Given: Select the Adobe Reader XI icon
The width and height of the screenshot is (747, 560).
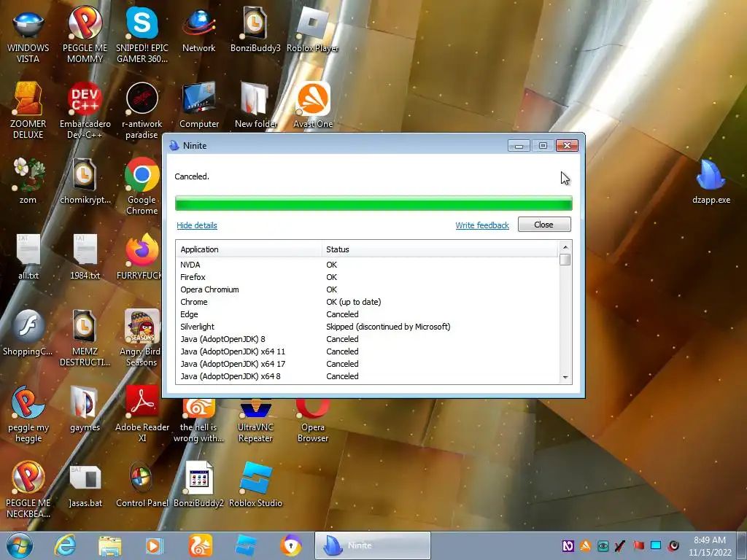Looking at the screenshot, I should point(142,413).
